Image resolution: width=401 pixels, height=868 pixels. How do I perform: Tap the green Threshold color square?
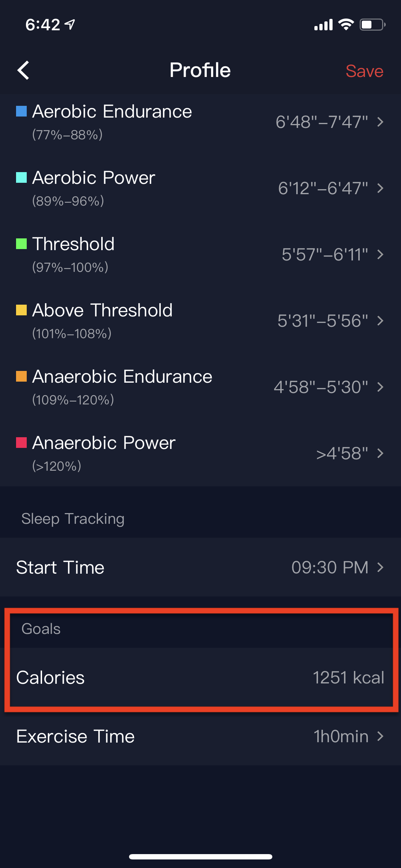tap(21, 244)
